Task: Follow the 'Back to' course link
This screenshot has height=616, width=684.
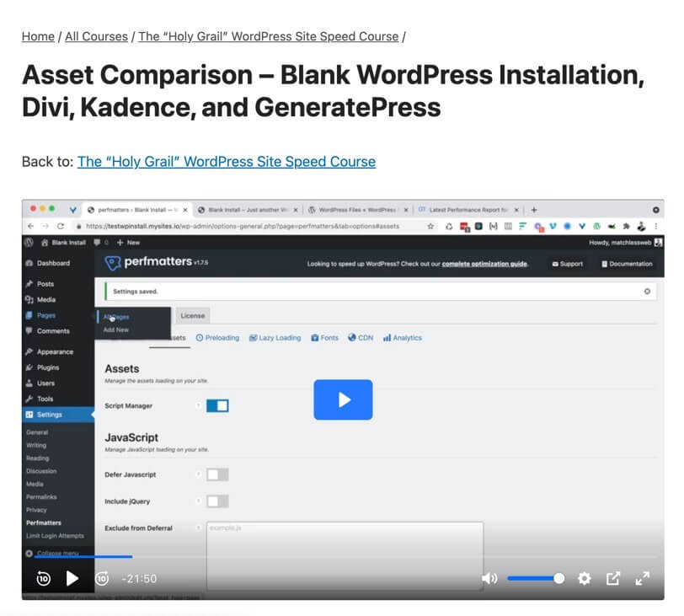Action: [226, 161]
